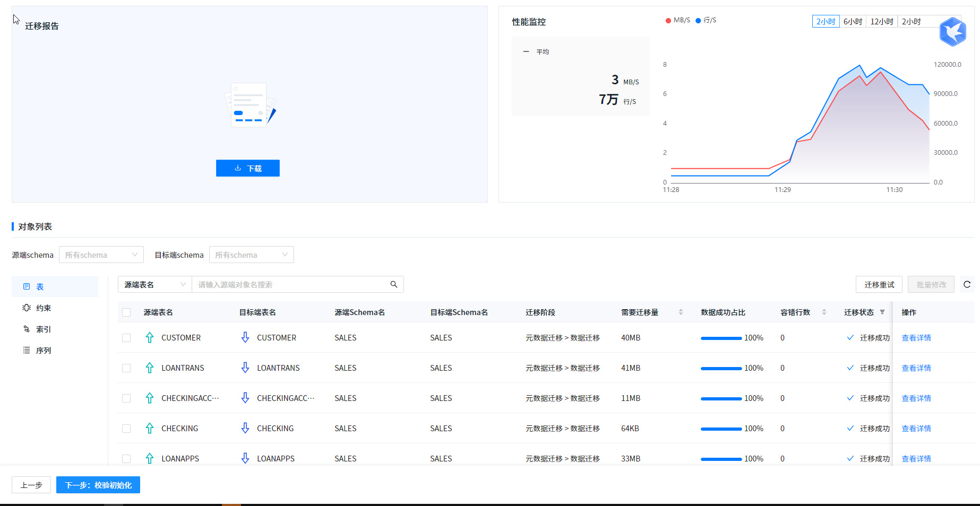Screen dimensions: 980x506
Task: Click the success checkmark in LOANTRANS row
Action: [850, 368]
